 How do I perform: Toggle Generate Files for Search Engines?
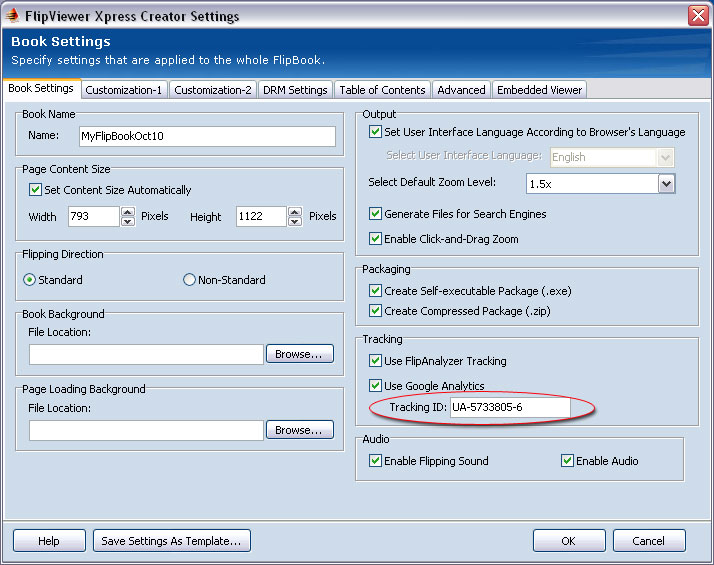tap(375, 214)
